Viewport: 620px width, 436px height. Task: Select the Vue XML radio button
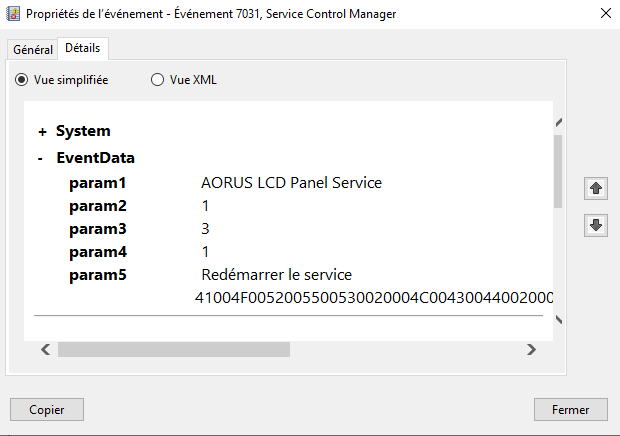[x=157, y=80]
